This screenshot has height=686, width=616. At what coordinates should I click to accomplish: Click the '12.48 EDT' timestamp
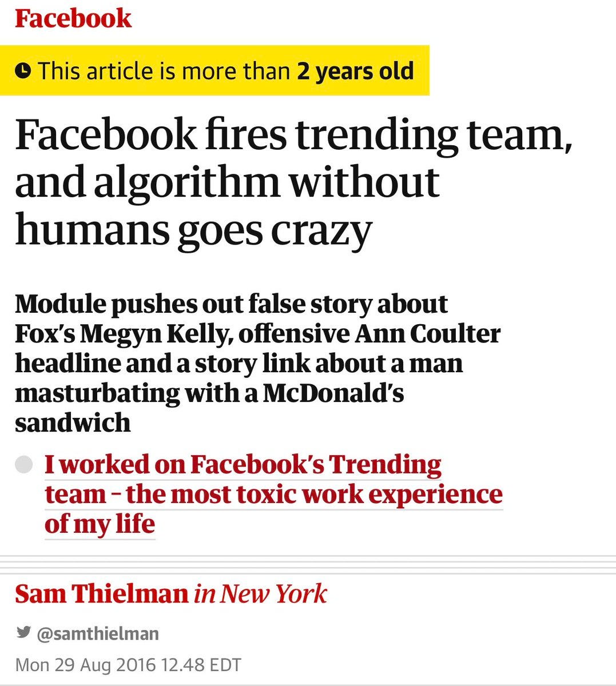point(201,665)
